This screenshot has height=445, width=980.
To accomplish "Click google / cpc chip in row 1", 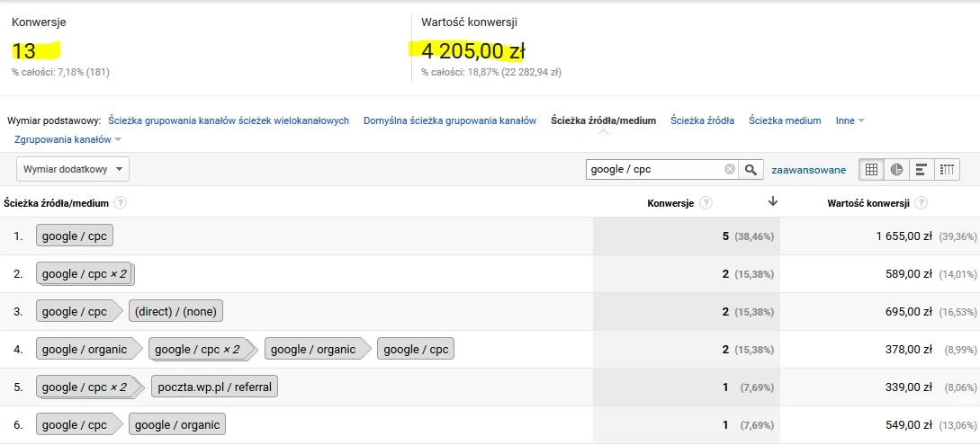I will [75, 236].
